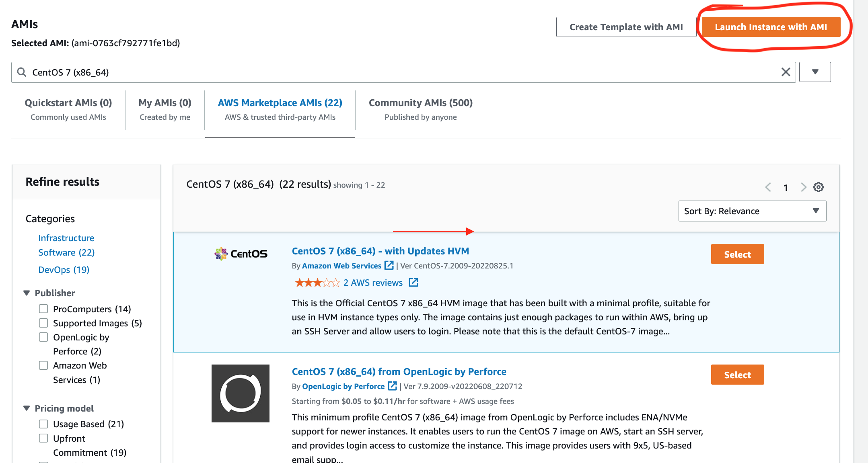Enable Supported Images publisher filter
Image resolution: width=868 pixels, height=463 pixels.
tap(43, 323)
